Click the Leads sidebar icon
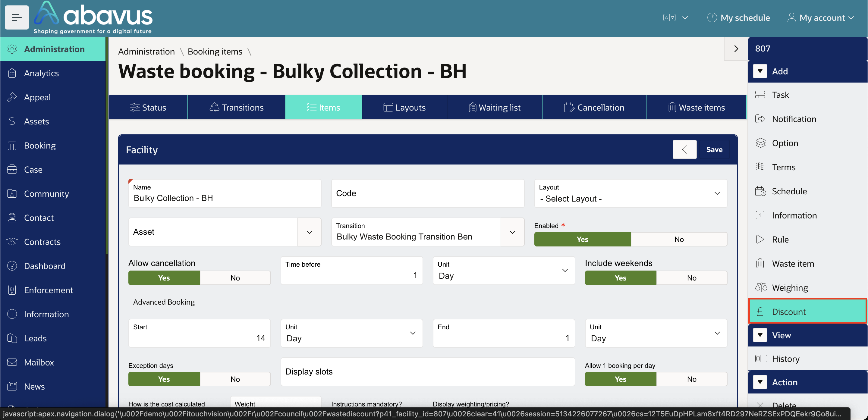 12,338
